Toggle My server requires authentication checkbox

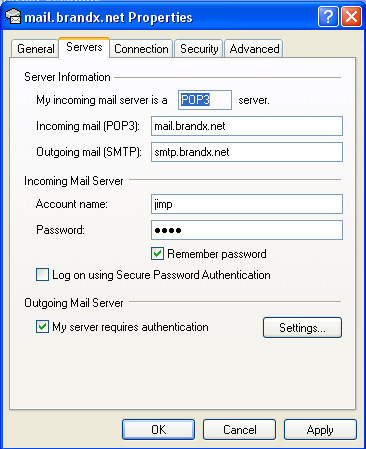coord(42,327)
